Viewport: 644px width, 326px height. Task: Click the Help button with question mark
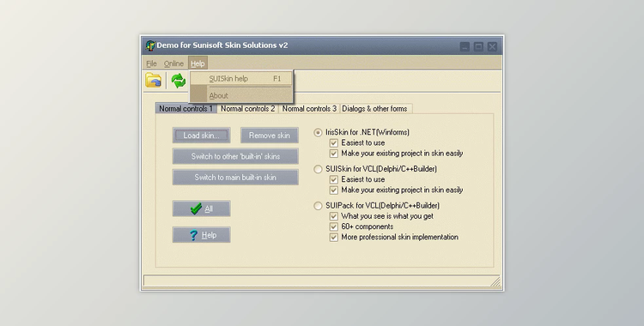point(201,235)
